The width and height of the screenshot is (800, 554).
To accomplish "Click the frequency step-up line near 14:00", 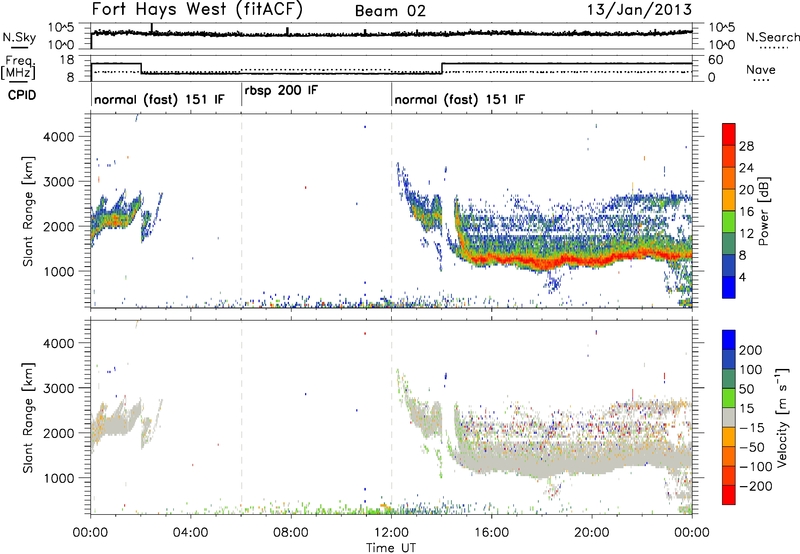I will coord(442,68).
